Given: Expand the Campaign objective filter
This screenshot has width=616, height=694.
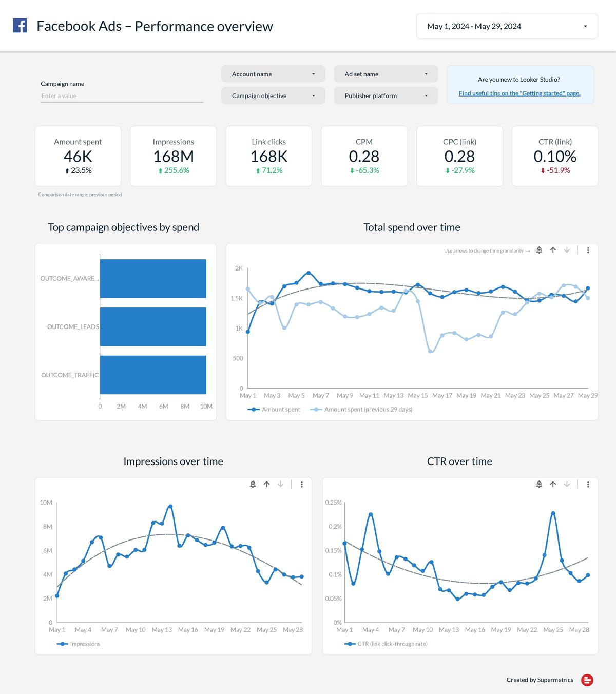Looking at the screenshot, I should tap(273, 95).
